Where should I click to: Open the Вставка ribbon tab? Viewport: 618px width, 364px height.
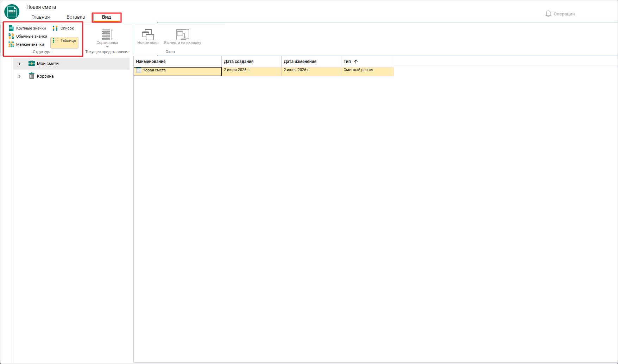pyautogui.click(x=76, y=17)
